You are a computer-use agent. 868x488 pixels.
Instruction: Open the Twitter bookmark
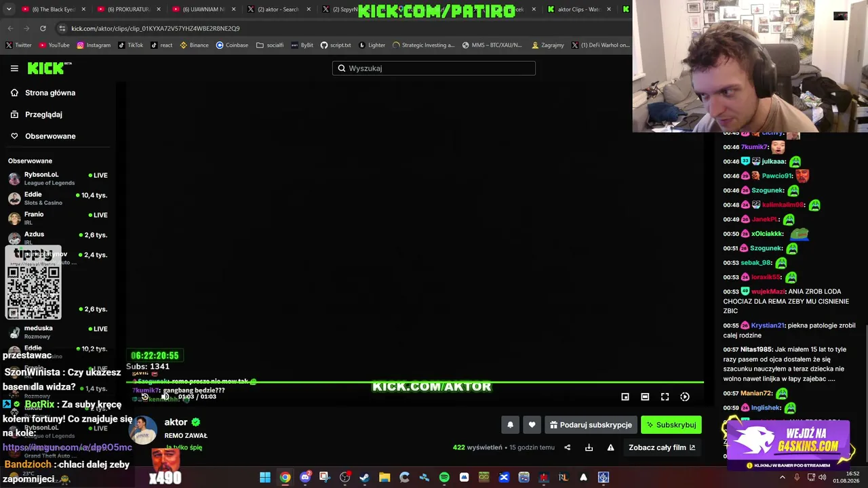click(18, 45)
